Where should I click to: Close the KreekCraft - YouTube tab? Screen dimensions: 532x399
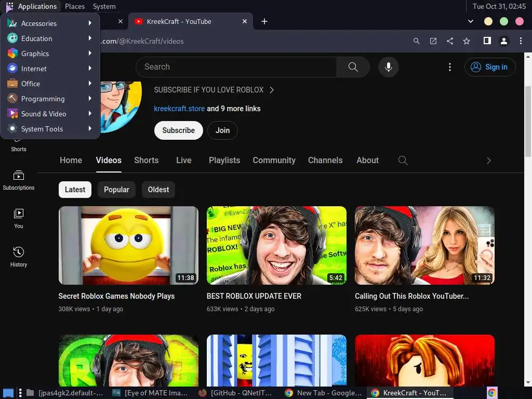245,21
